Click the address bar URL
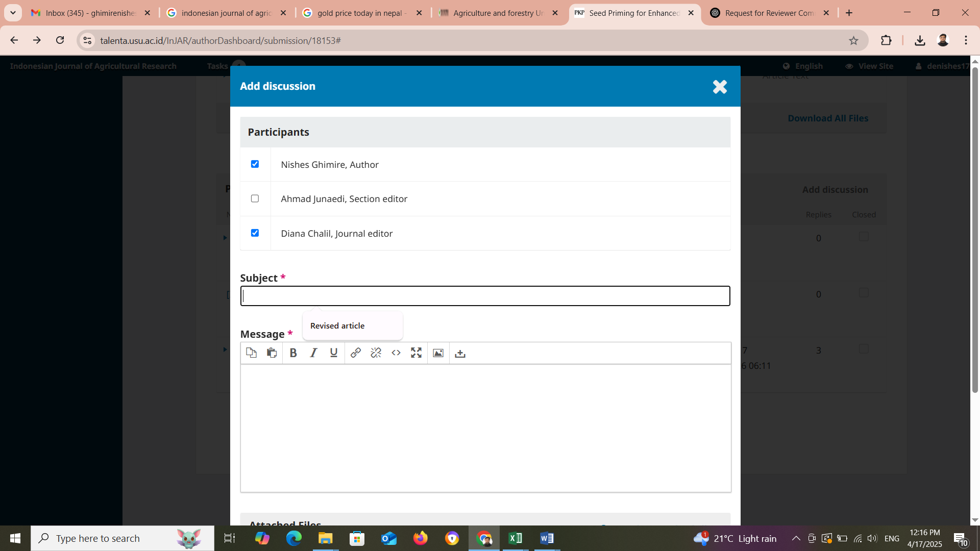 click(220, 40)
